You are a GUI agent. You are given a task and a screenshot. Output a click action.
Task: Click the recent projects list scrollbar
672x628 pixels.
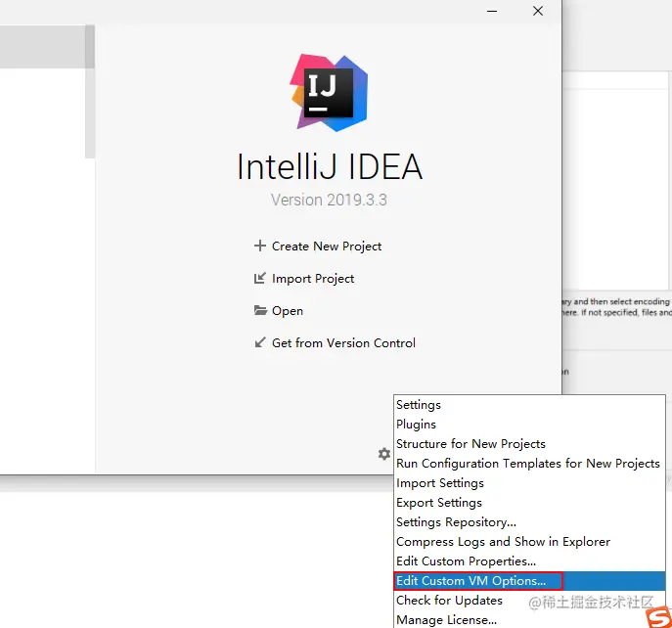tap(90, 91)
